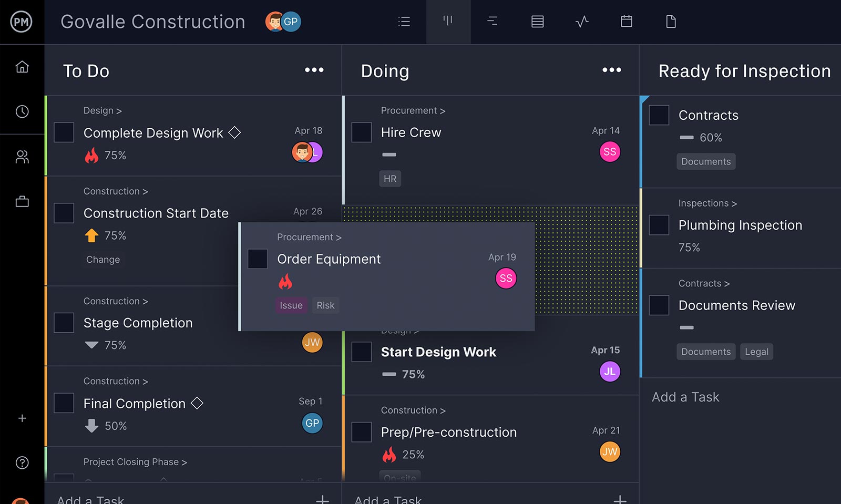Open the Sheet view icon
Image resolution: width=841 pixels, height=504 pixels.
[537, 22]
